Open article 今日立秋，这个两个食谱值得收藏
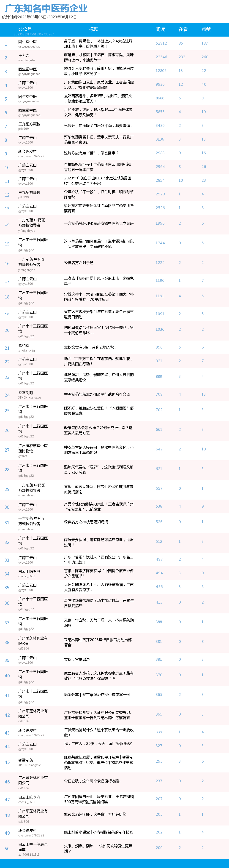229x868 pixels. [x=93, y=781]
